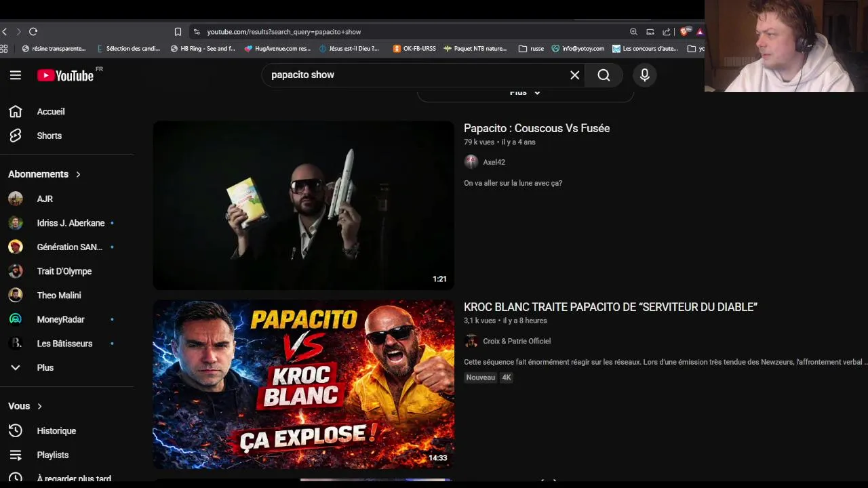The width and height of the screenshot is (868, 488).
Task: Open the 'russe' bookmark folder
Action: click(x=531, y=49)
